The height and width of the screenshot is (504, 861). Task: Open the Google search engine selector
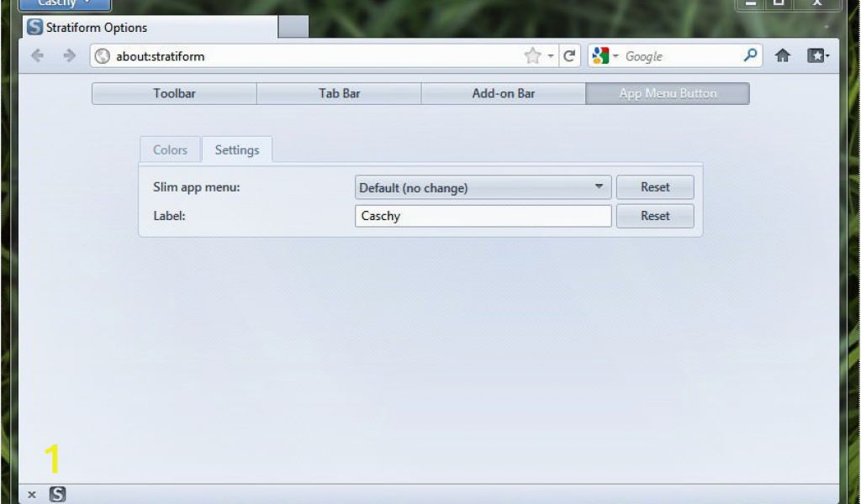pos(605,56)
